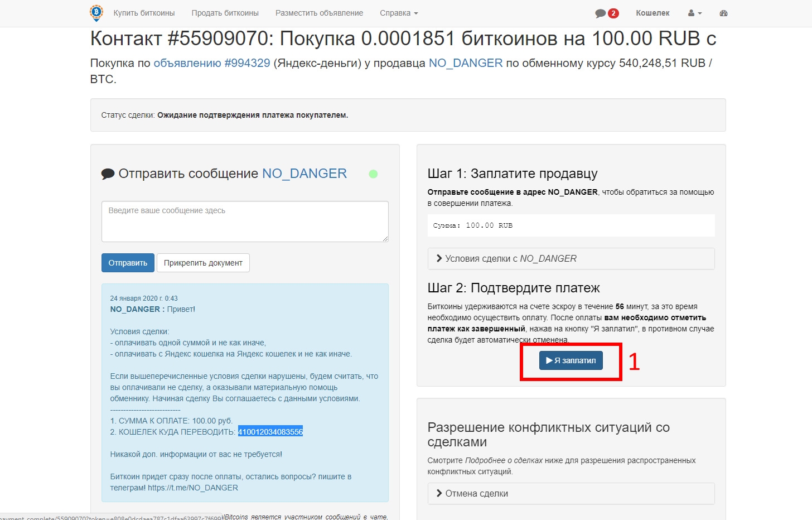This screenshot has width=812, height=520.
Task: Open the chat notifications icon with badge 2
Action: (x=607, y=13)
